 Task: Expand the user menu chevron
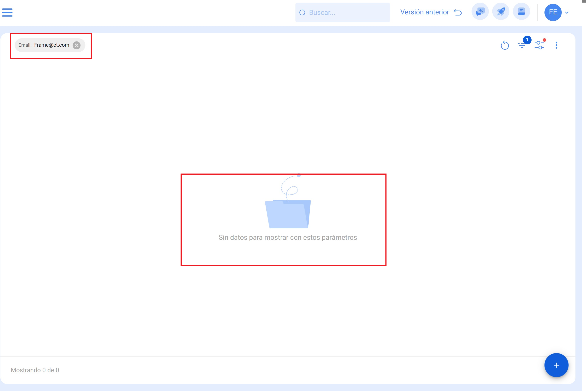coord(567,12)
